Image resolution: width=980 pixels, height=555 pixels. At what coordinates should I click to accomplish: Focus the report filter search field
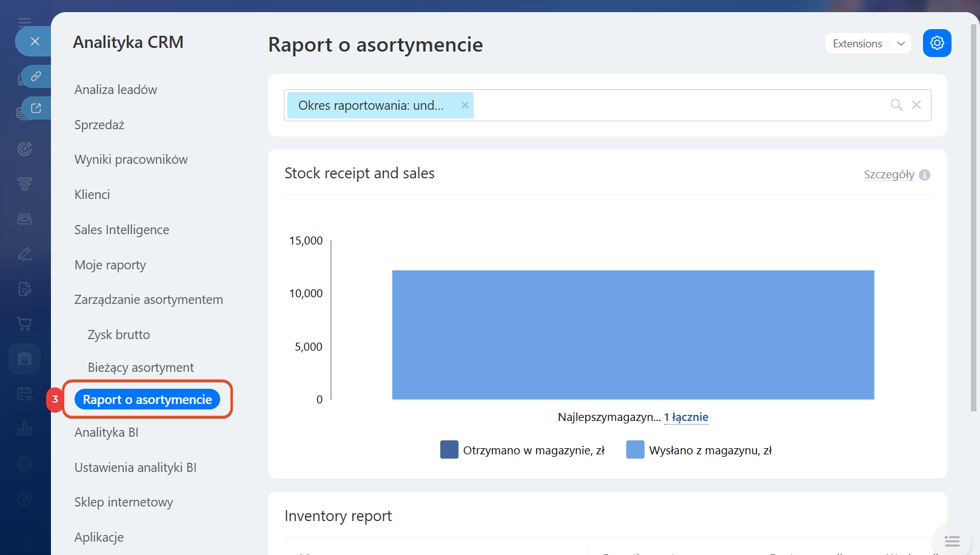coord(673,106)
